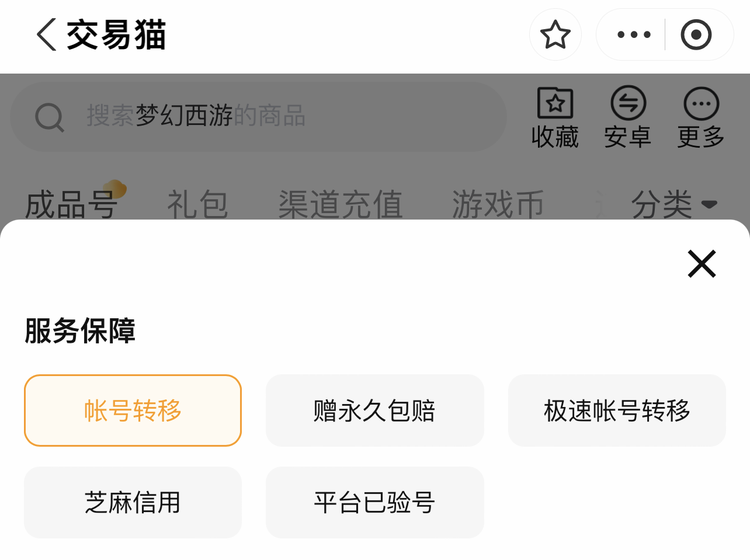Turn on the 平台已验号 filter
Image resolution: width=750 pixels, height=560 pixels.
click(x=374, y=502)
